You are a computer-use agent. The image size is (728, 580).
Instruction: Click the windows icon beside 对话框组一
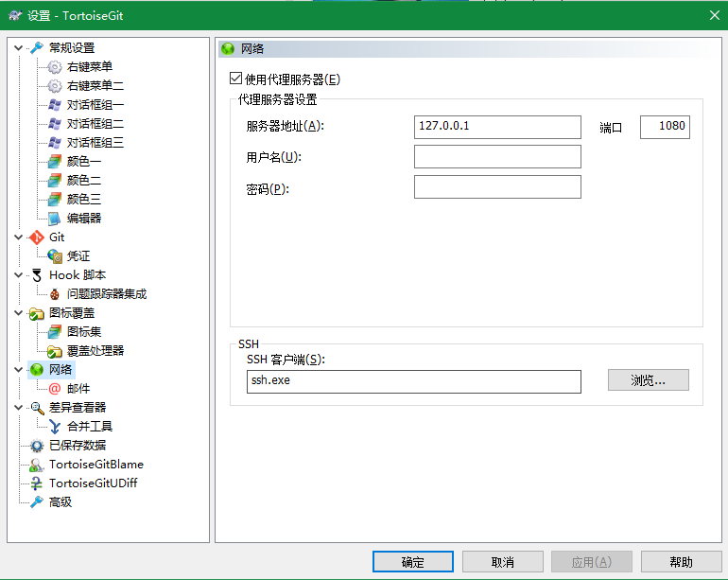(55, 105)
